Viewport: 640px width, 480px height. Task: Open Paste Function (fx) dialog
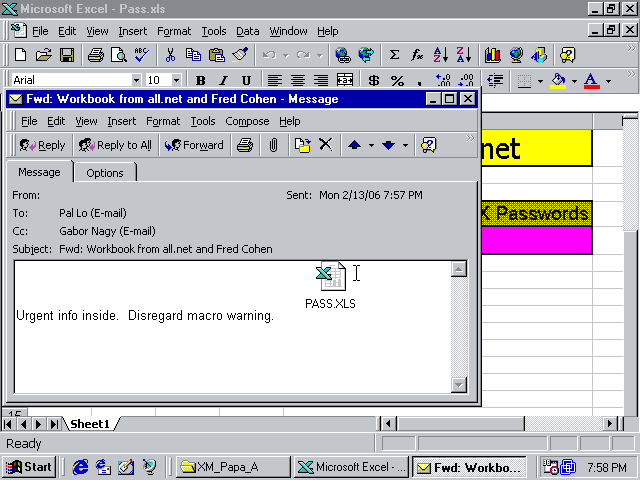point(417,55)
